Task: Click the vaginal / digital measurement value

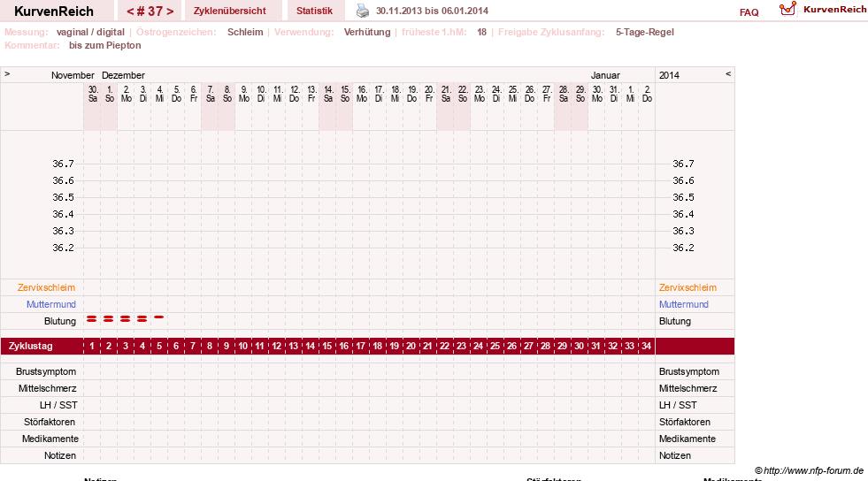Action: pos(90,32)
